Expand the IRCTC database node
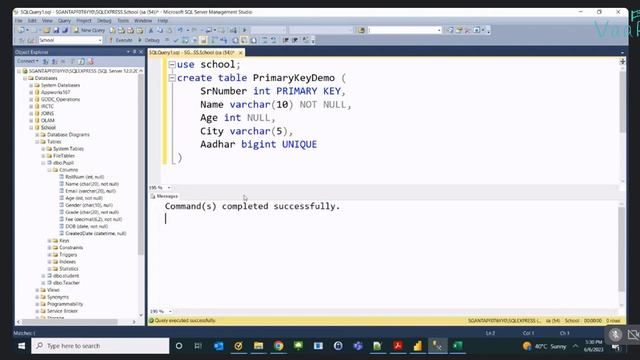 [31, 106]
